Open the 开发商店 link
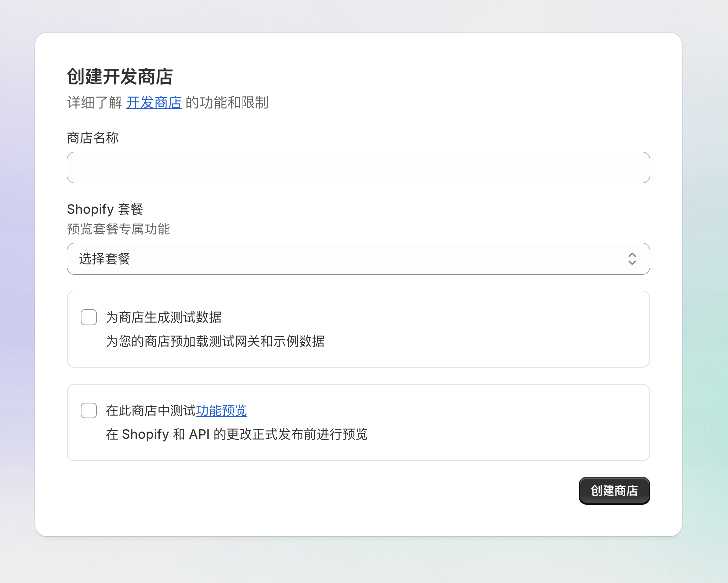Screen dimensions: 728x583 pyautogui.click(x=154, y=103)
